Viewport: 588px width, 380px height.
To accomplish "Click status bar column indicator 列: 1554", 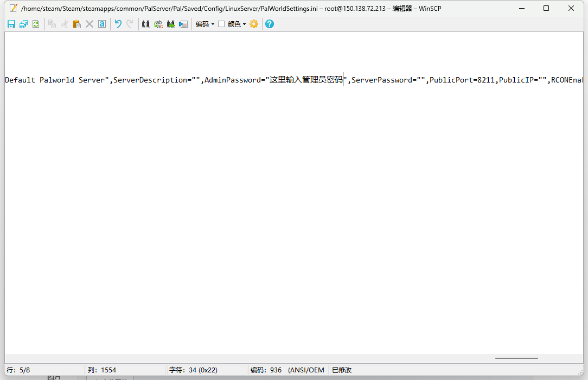I will [x=102, y=370].
